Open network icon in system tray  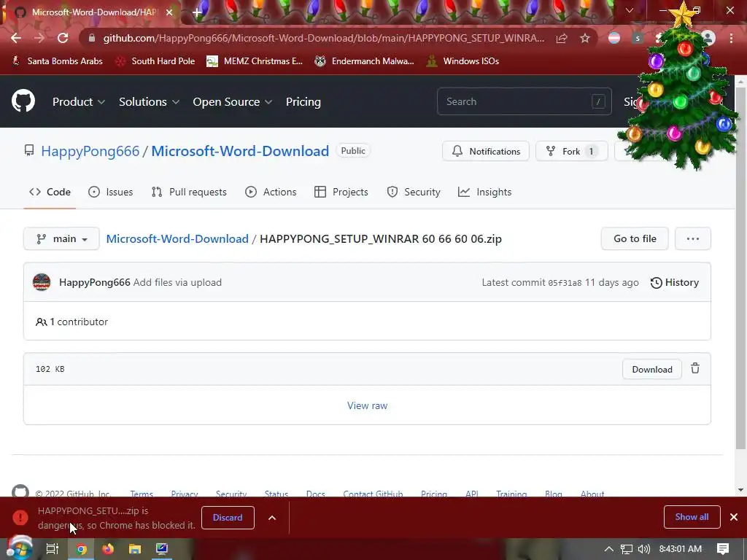click(627, 549)
